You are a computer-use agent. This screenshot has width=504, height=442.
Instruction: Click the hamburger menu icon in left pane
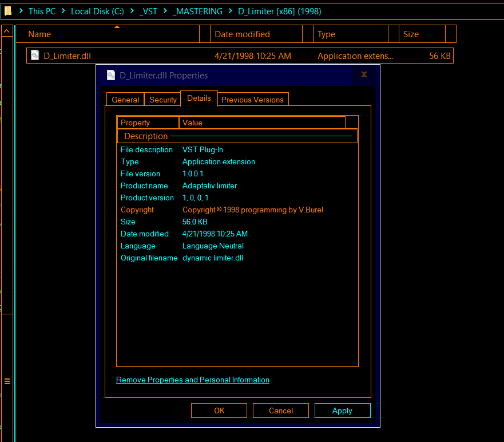pyautogui.click(x=7, y=381)
